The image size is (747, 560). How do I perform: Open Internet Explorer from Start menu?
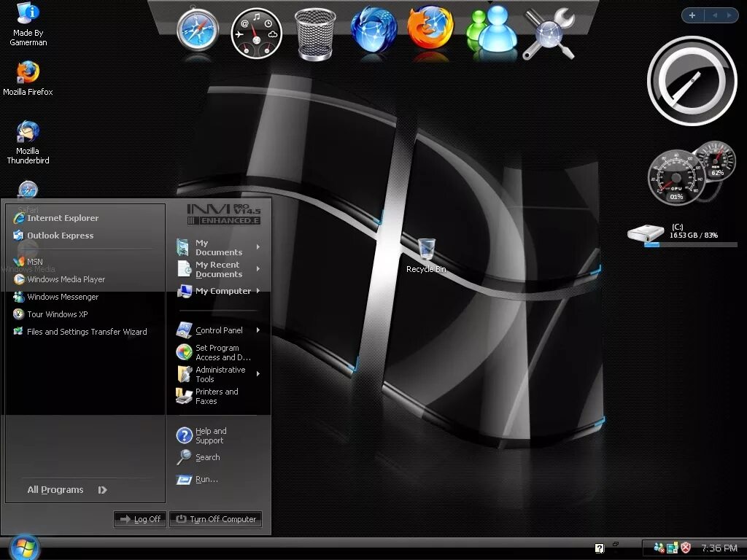56,218
